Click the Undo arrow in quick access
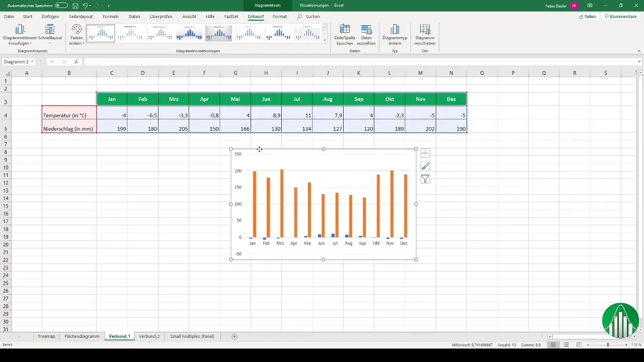 click(85, 6)
